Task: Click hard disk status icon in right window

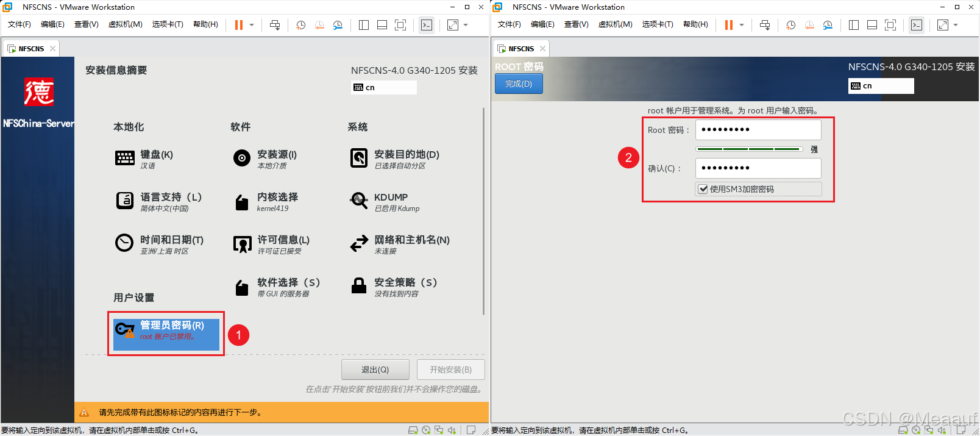Action: coord(903,430)
